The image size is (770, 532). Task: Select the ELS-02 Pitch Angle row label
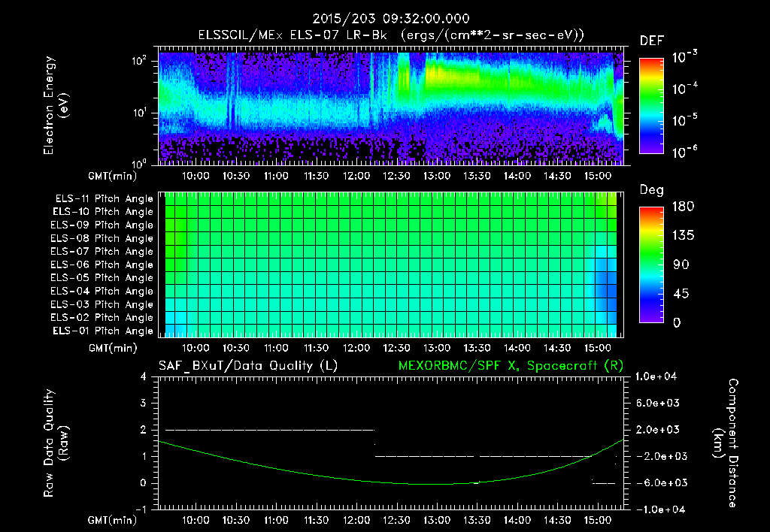coord(102,318)
